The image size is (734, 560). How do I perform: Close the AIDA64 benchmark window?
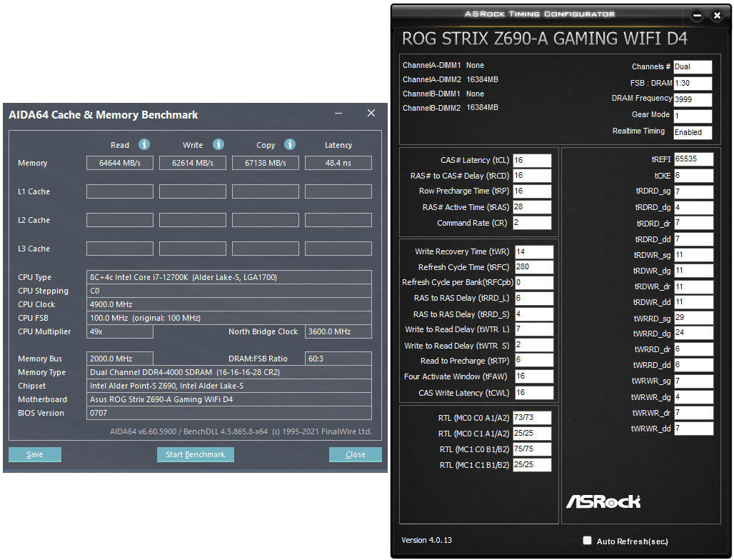371,113
